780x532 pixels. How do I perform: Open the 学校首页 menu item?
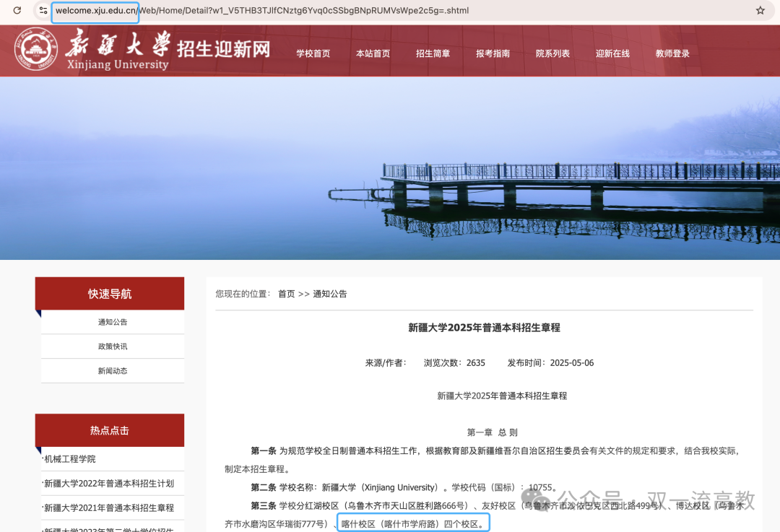click(313, 53)
